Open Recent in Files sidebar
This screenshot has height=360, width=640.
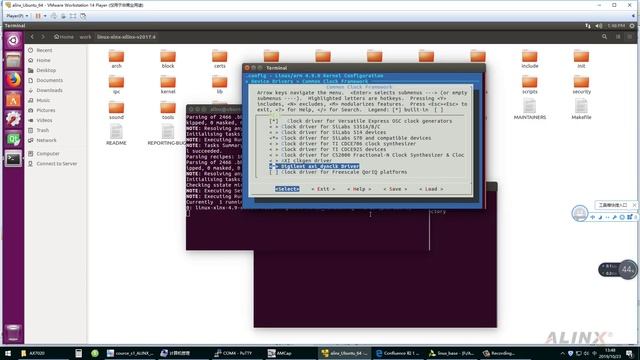pyautogui.click(x=40, y=50)
